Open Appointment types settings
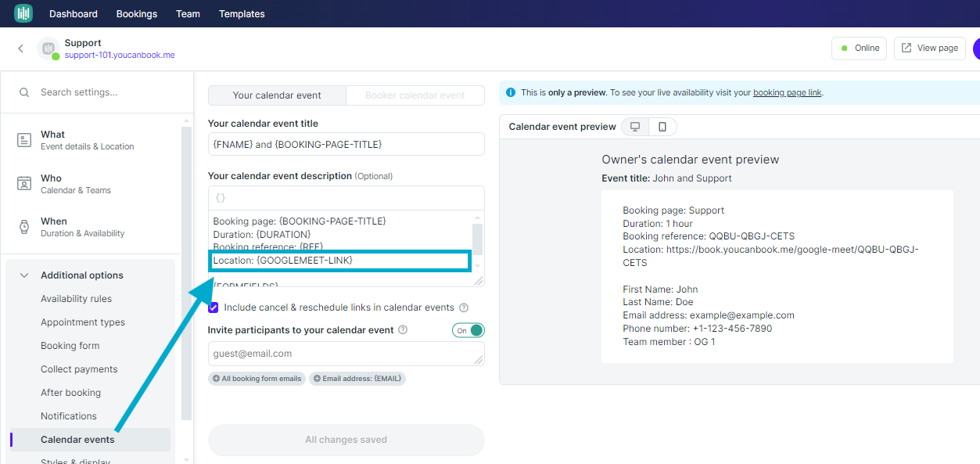980x464 pixels. tap(83, 322)
